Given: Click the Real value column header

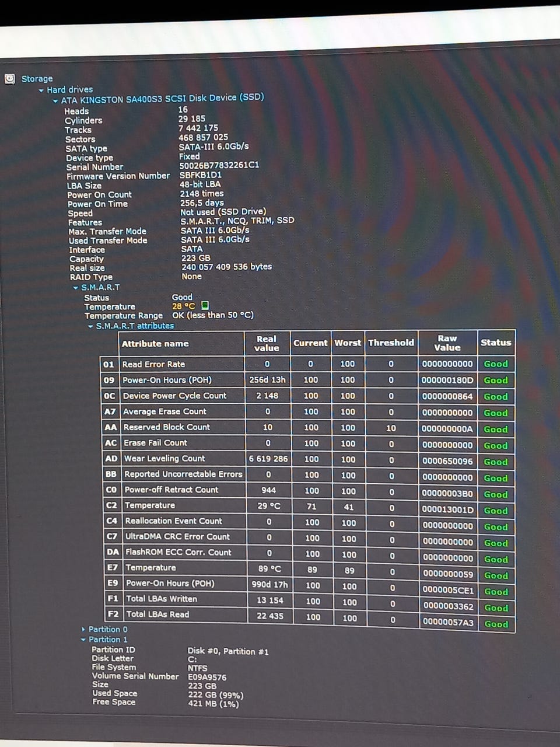Looking at the screenshot, I should [x=267, y=343].
